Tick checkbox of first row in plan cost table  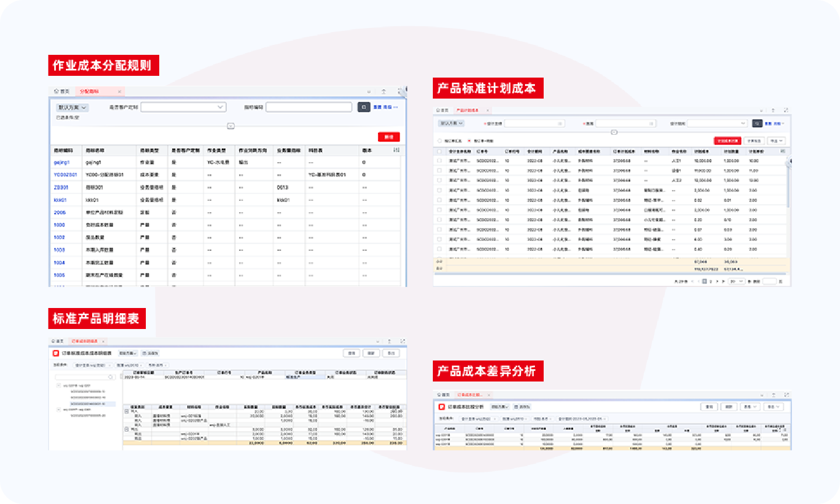pyautogui.click(x=440, y=161)
